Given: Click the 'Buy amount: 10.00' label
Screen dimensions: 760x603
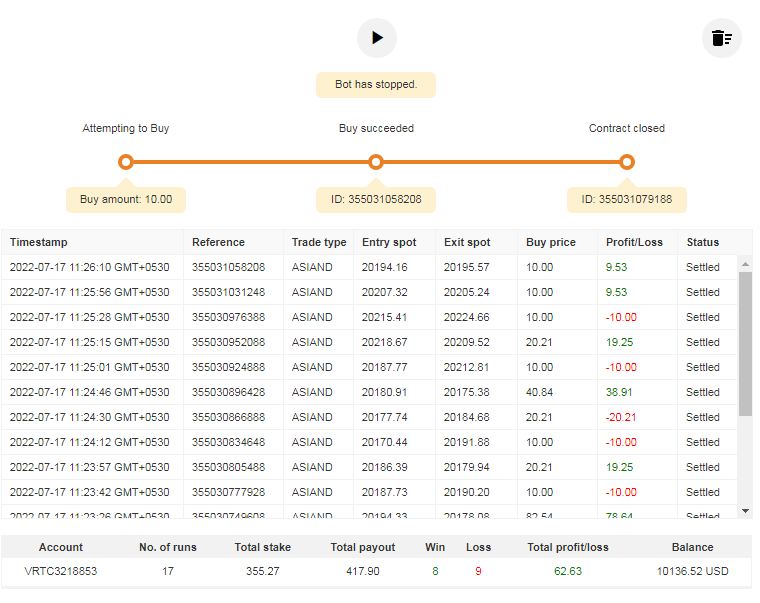Looking at the screenshot, I should [x=126, y=199].
